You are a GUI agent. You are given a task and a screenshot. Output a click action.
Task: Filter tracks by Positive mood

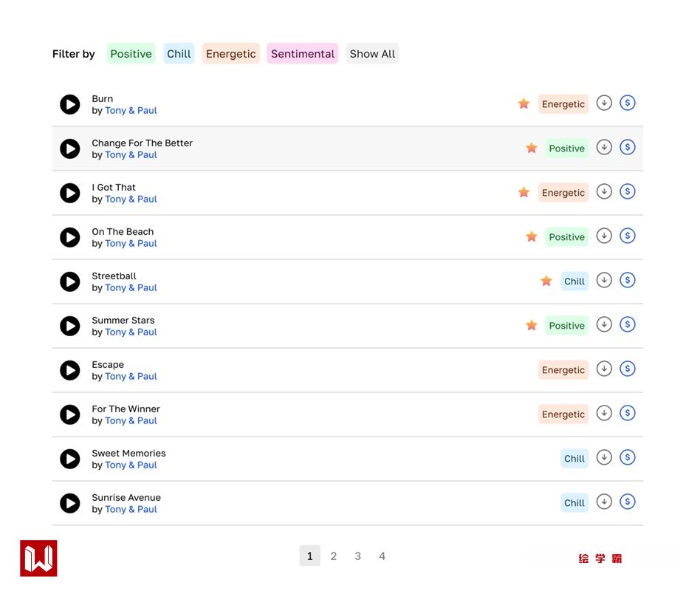[131, 54]
